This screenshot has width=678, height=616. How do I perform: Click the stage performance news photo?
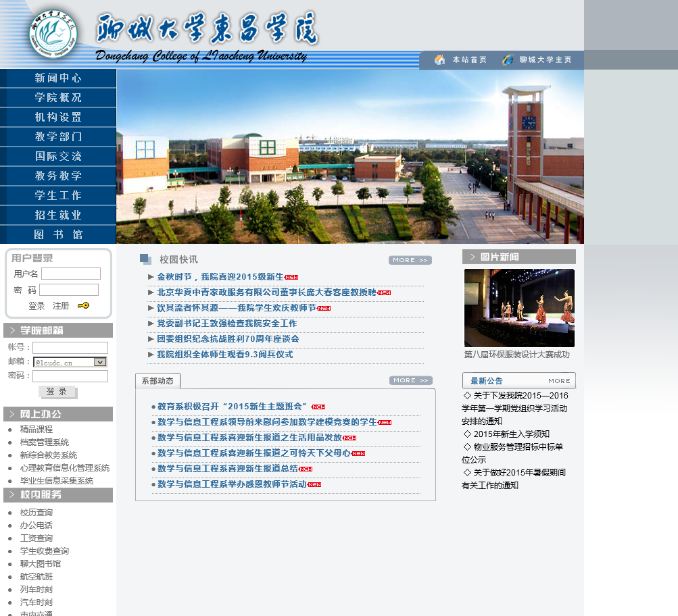[x=519, y=307]
